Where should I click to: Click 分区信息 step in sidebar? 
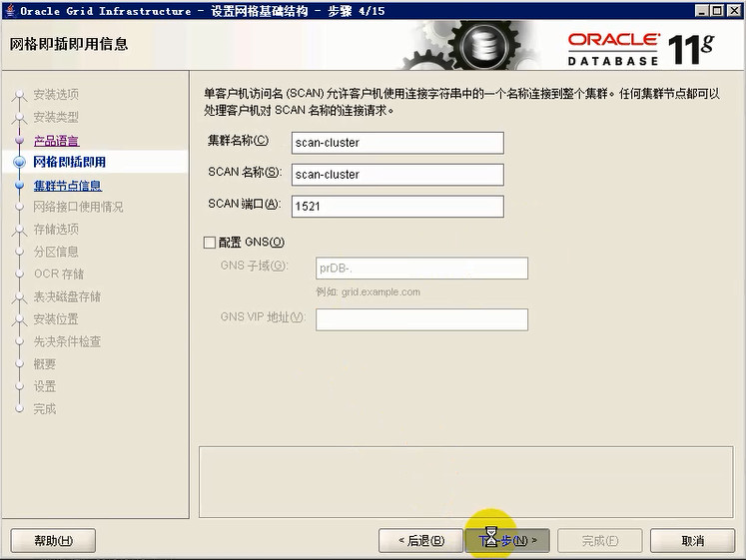coord(56,252)
